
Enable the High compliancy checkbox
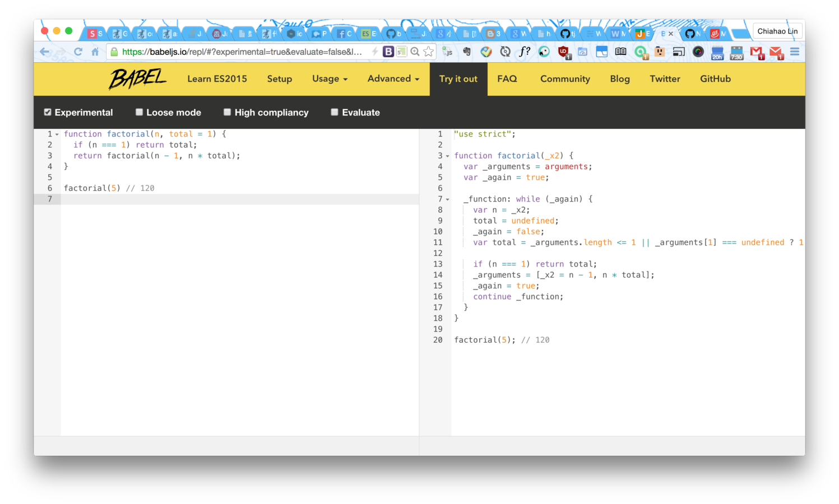click(227, 112)
